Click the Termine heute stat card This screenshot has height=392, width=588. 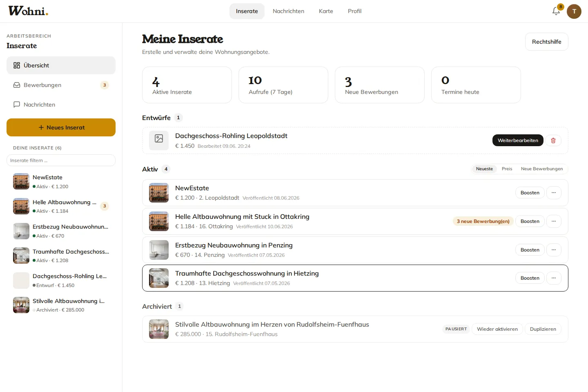point(476,85)
